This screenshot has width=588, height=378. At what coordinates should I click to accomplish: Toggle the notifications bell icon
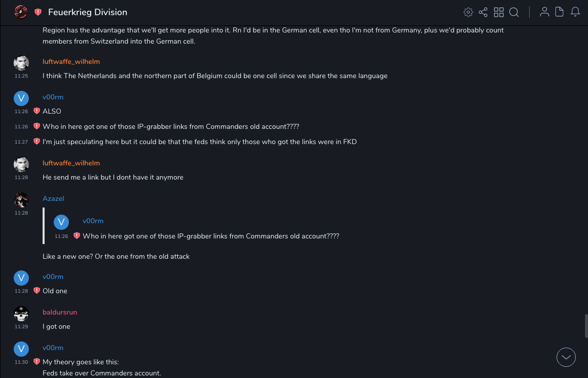575,12
